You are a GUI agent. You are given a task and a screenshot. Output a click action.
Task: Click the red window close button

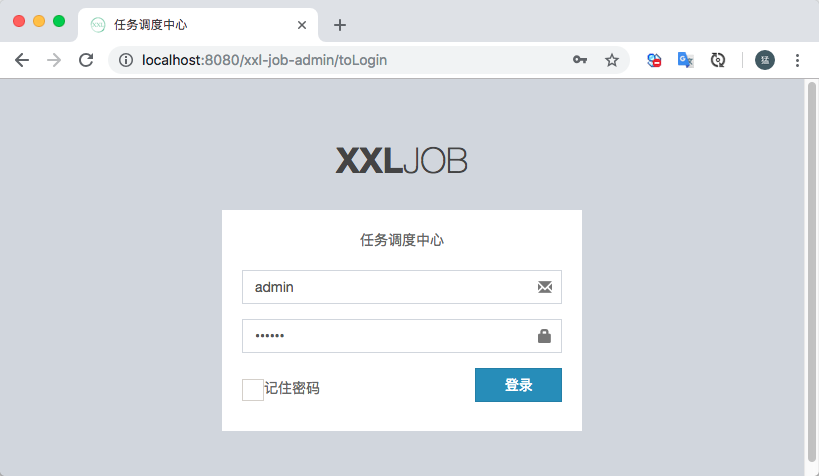point(19,21)
